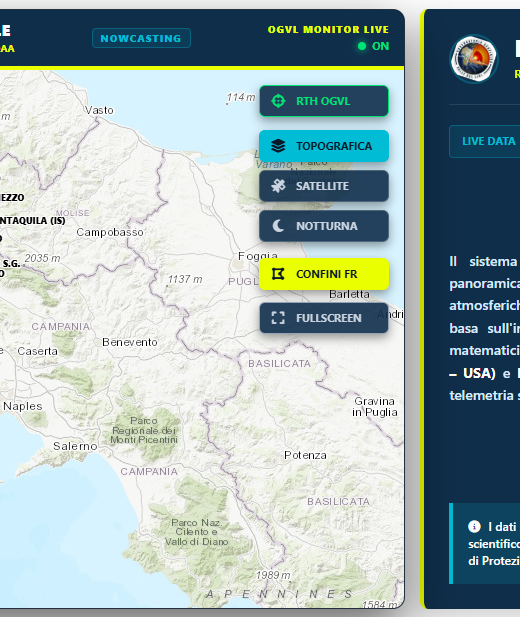Click the 1137 m elevation marker
Image resolution: width=520 pixels, height=617 pixels.
[x=185, y=279]
